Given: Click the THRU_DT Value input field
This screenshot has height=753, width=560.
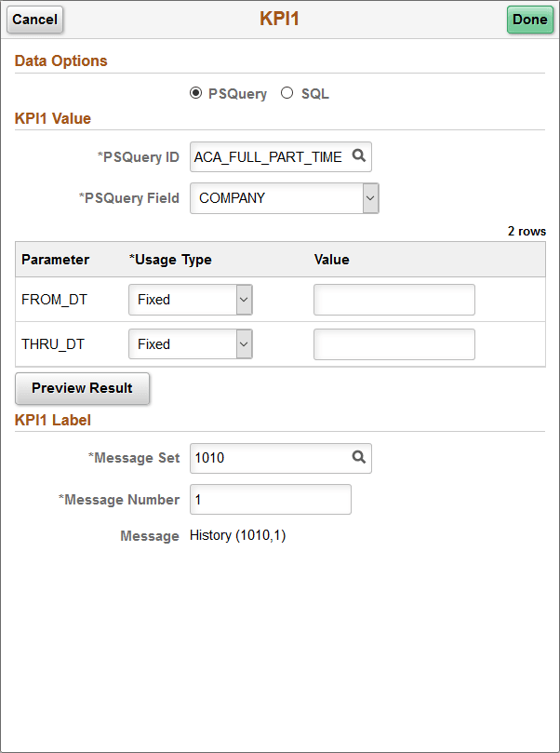Looking at the screenshot, I should click(393, 343).
